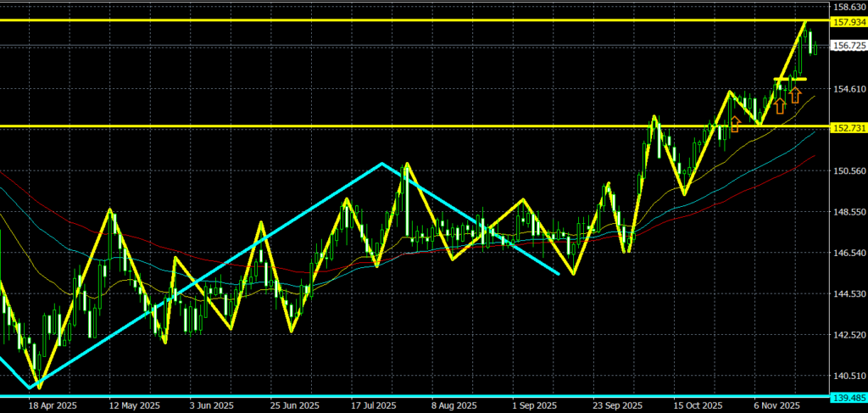Click the 6 Nov 2025 date label
The image size is (868, 413).
[777, 406]
